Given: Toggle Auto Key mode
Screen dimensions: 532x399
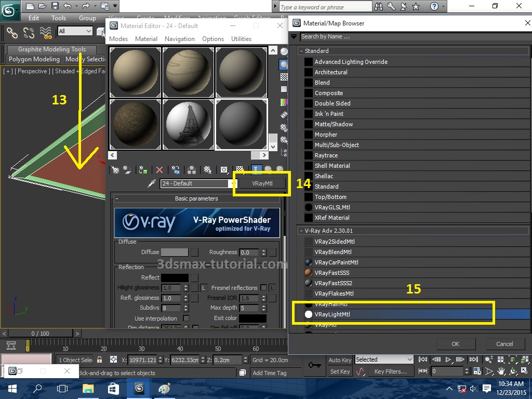Looking at the screenshot, I should pos(340,360).
